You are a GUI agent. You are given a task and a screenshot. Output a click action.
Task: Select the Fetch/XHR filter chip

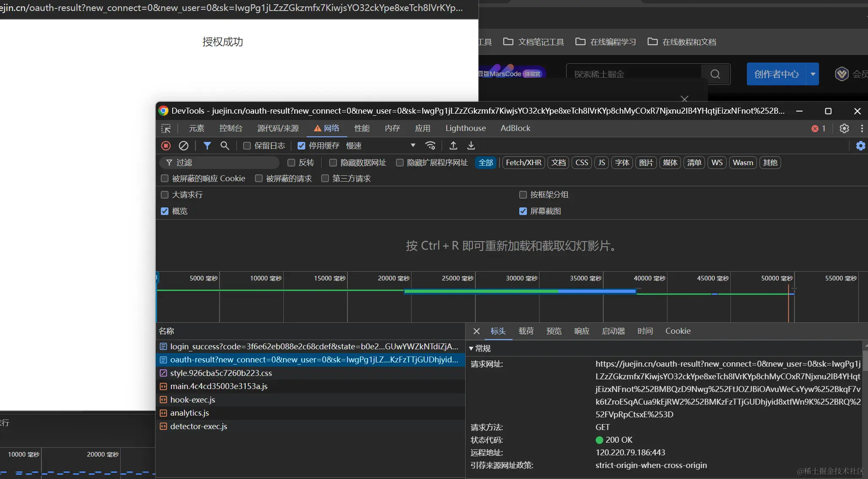point(523,163)
